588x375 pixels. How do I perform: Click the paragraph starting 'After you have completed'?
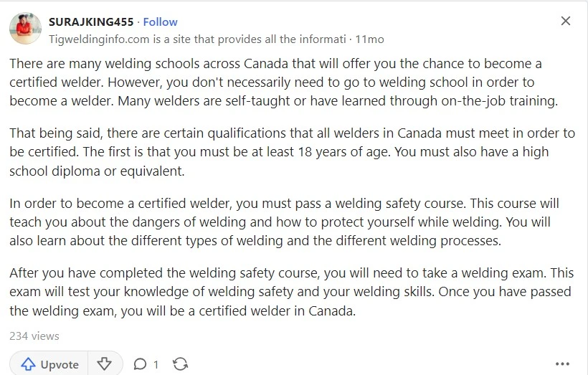(x=291, y=292)
